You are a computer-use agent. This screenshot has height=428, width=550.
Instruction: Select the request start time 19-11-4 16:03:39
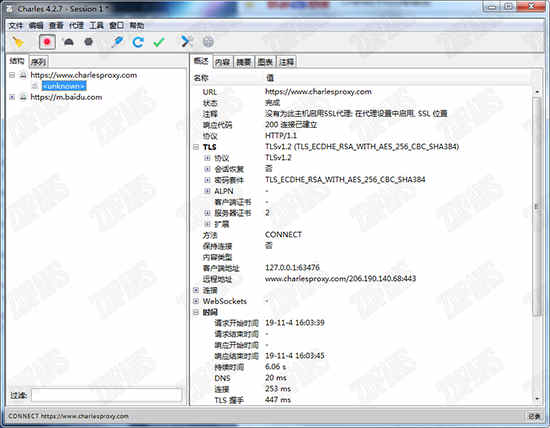pyautogui.click(x=295, y=323)
